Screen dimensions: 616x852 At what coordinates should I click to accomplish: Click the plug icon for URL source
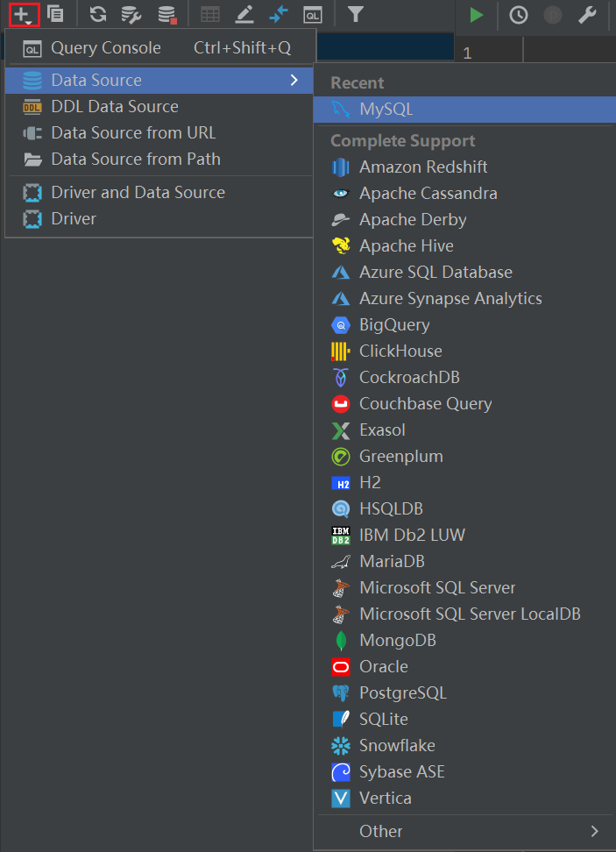pos(32,133)
